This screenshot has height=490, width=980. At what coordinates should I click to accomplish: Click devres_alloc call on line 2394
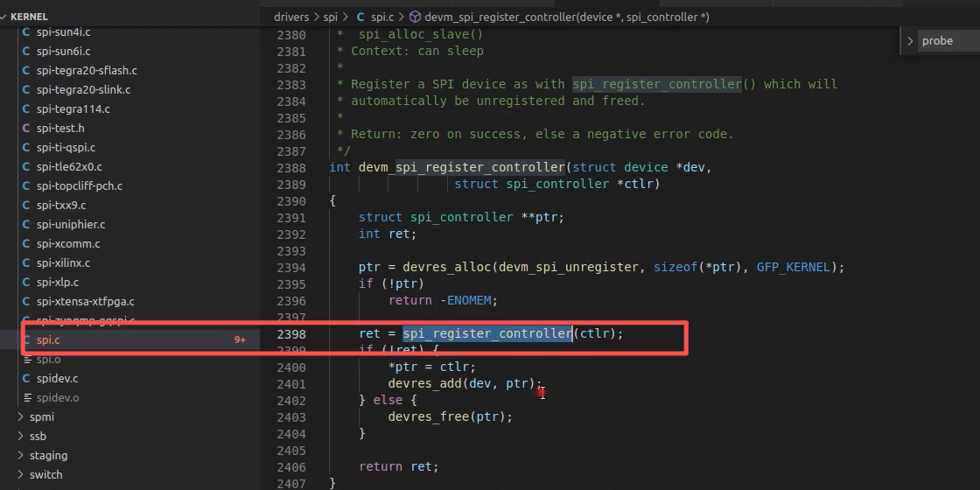[x=447, y=268]
